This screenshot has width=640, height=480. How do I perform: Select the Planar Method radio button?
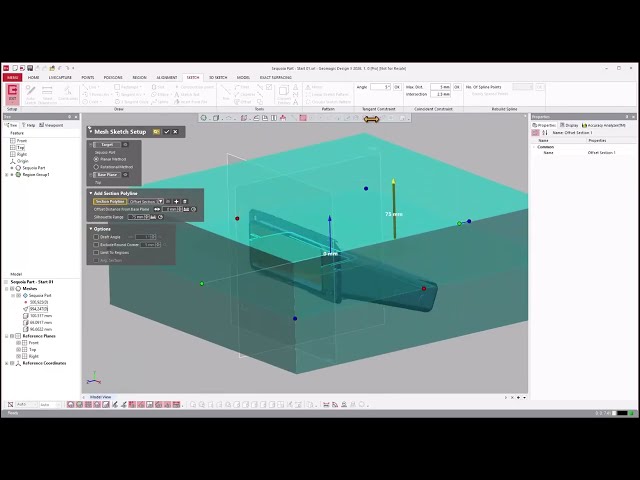coord(96,159)
